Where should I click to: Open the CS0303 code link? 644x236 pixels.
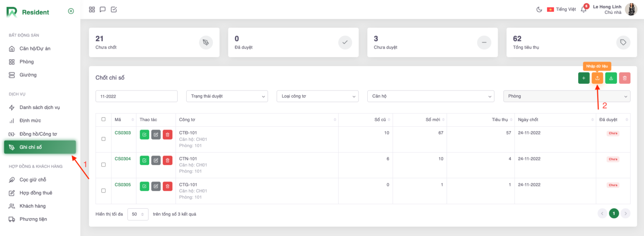tap(123, 133)
